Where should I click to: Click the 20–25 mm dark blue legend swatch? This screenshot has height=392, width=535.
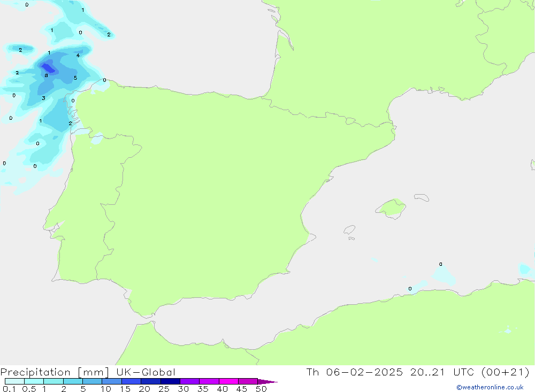(151, 381)
